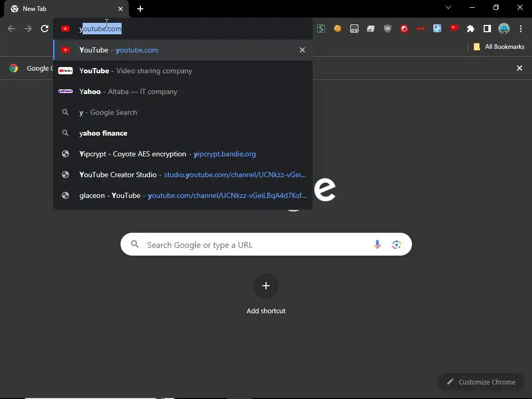Click the red BTTV text extension icon

tap(421, 29)
